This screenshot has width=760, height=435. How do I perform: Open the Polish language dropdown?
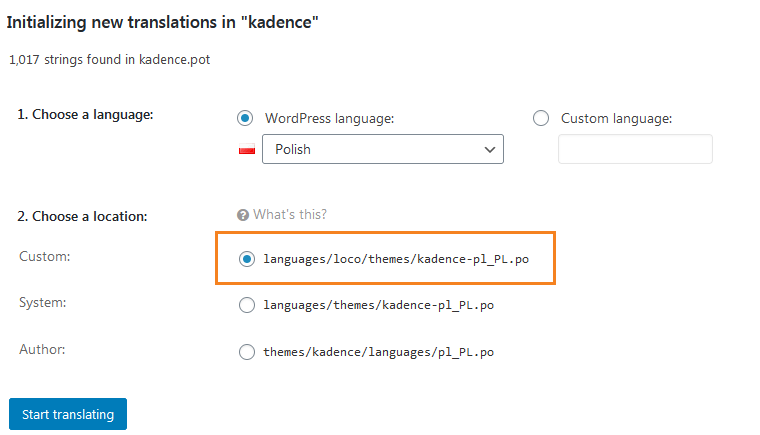coord(370,149)
